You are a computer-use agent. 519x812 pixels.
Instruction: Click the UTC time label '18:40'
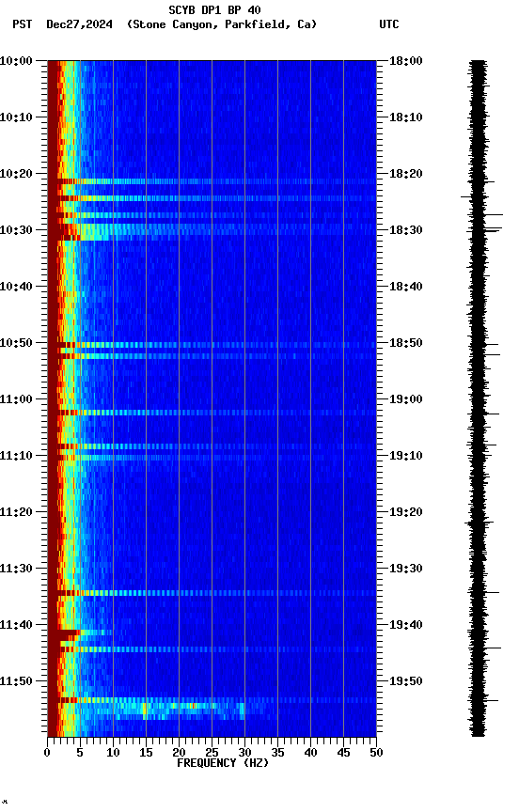point(406,287)
